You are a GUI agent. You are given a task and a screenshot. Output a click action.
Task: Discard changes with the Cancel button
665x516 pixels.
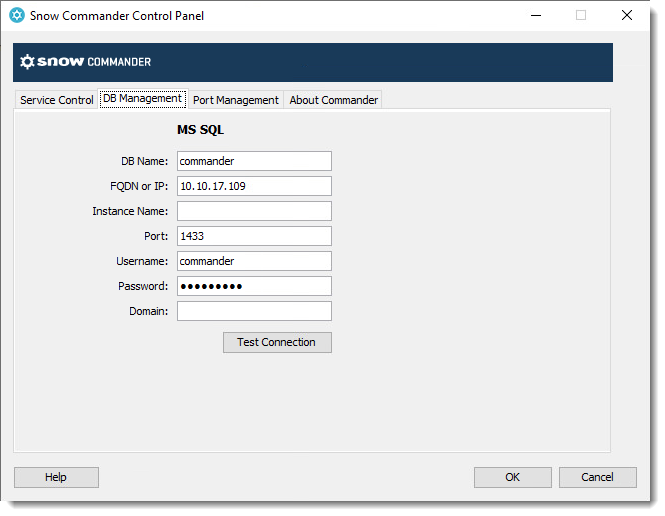click(598, 477)
